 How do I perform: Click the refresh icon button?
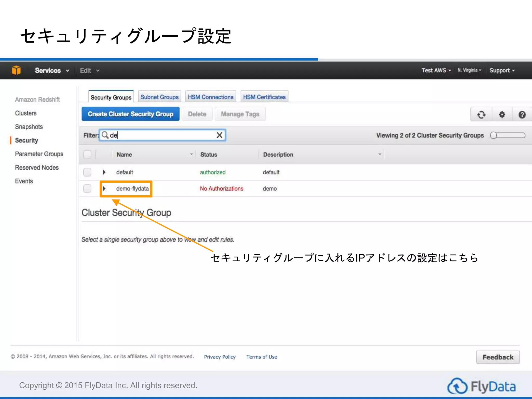tap(481, 115)
